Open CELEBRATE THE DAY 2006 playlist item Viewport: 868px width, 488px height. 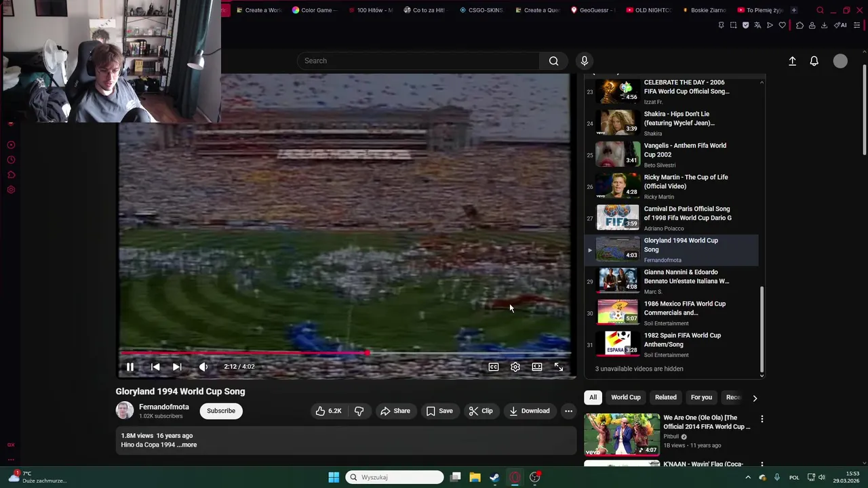pos(671,91)
